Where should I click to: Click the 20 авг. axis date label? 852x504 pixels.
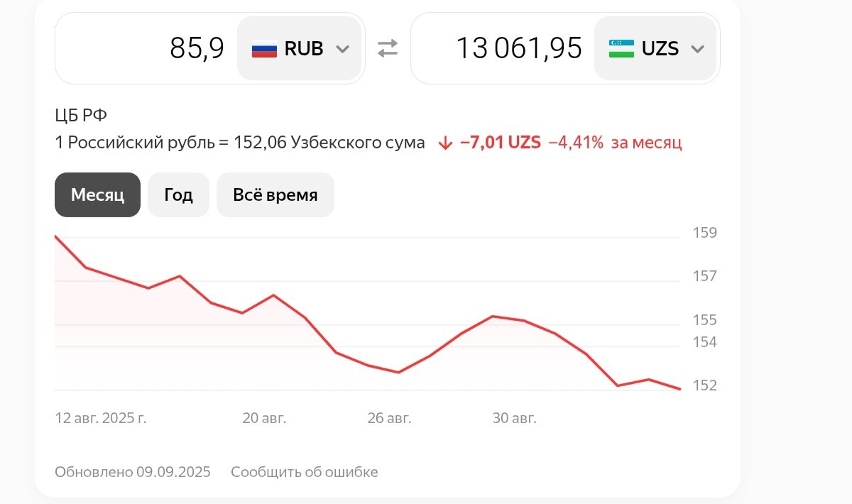pyautogui.click(x=264, y=418)
